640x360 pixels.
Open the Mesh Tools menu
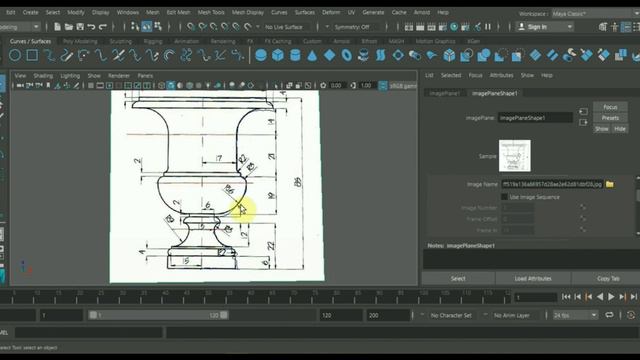point(211,13)
